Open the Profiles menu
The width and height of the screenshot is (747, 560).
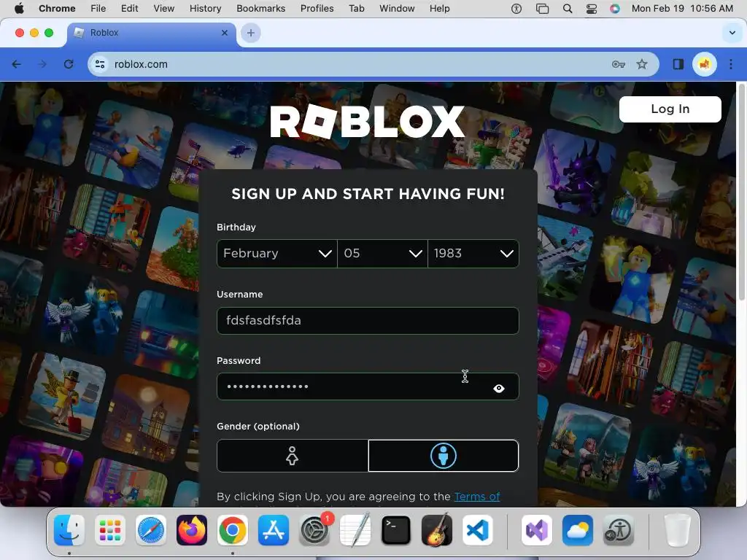[317, 8]
